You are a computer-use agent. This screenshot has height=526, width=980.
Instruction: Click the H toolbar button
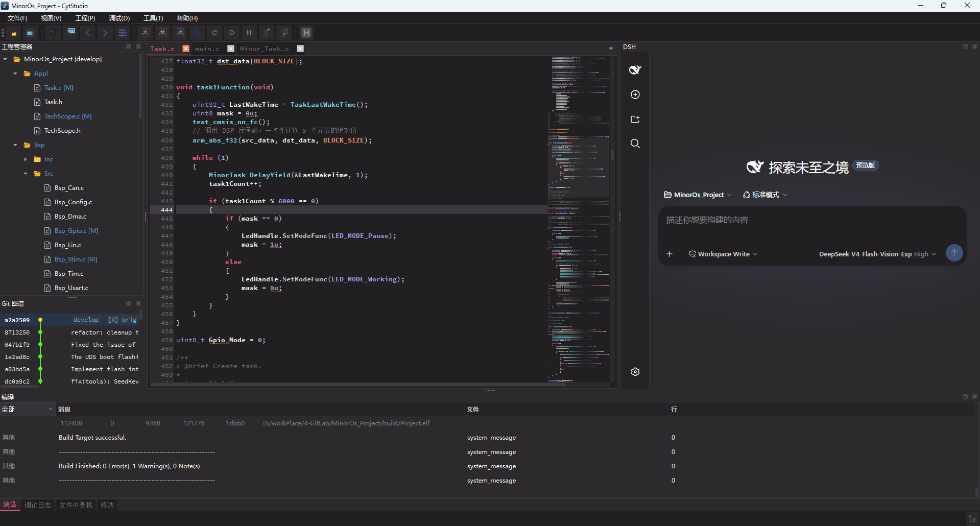(306, 33)
